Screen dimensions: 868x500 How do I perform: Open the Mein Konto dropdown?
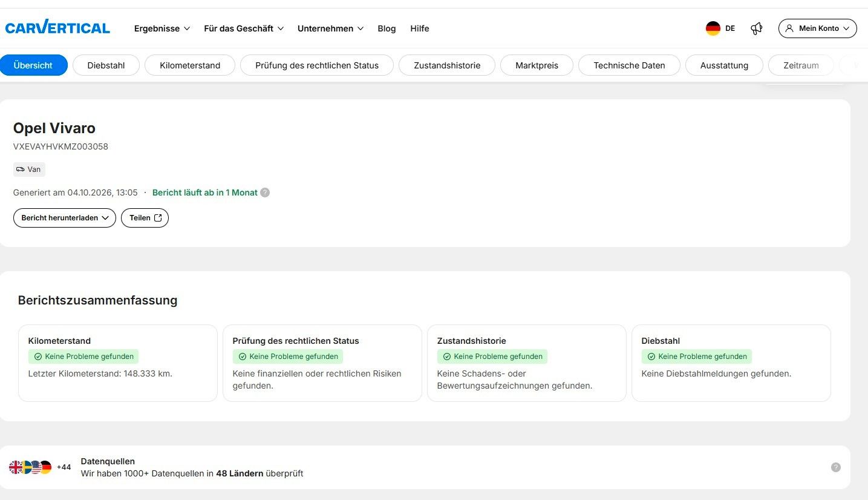(817, 28)
